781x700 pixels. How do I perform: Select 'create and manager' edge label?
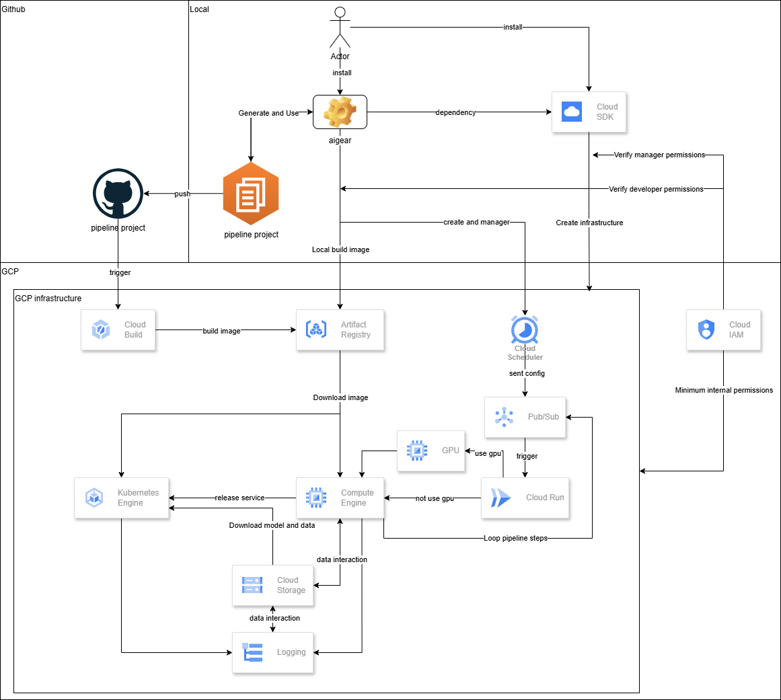click(477, 222)
